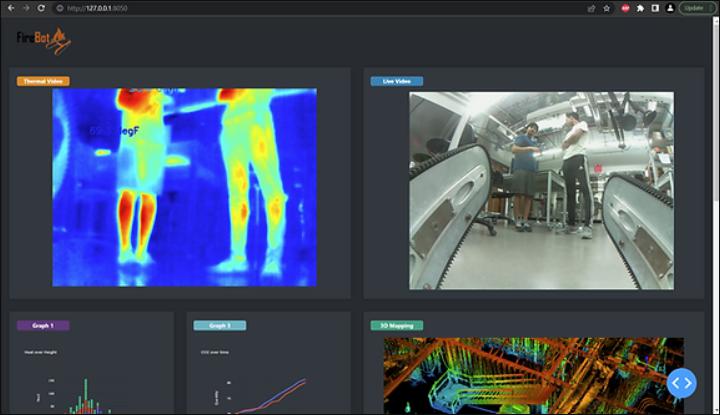720x415 pixels.
Task: Open the browser profile avatar
Action: click(670, 8)
